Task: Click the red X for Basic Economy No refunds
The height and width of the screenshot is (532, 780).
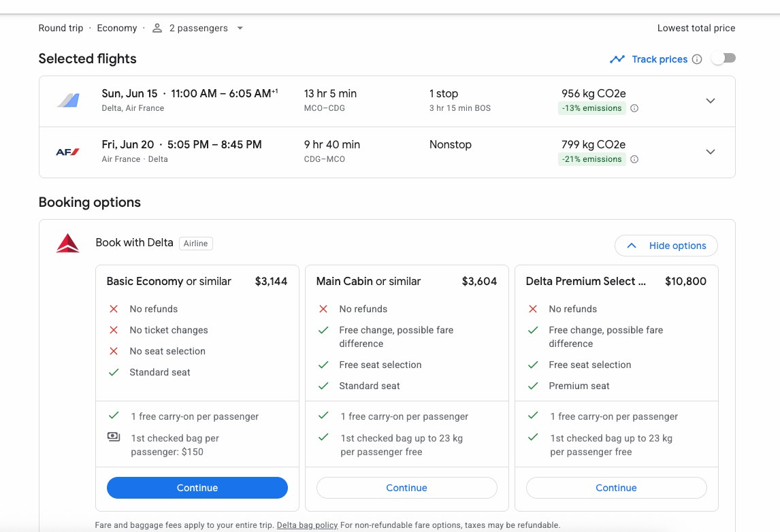Action: point(114,309)
